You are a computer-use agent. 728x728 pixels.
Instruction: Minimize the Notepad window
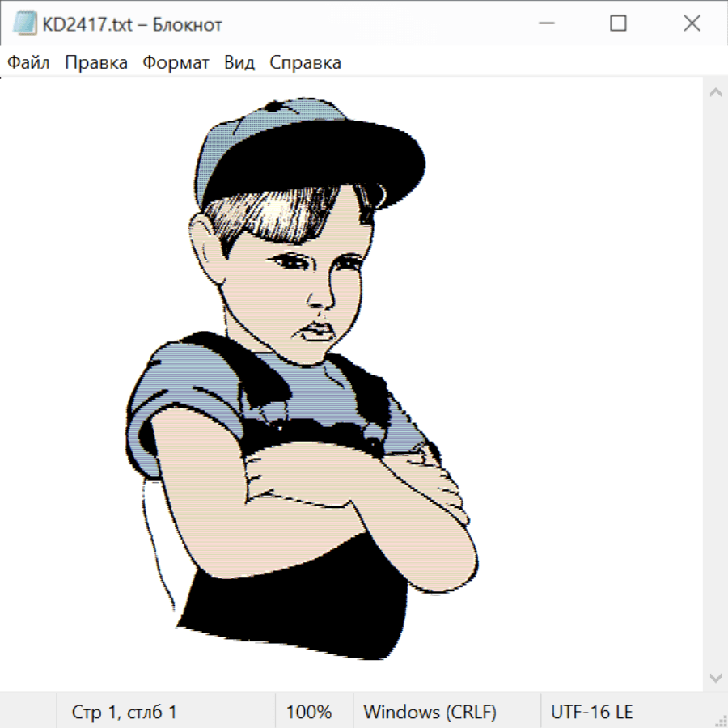pyautogui.click(x=544, y=24)
